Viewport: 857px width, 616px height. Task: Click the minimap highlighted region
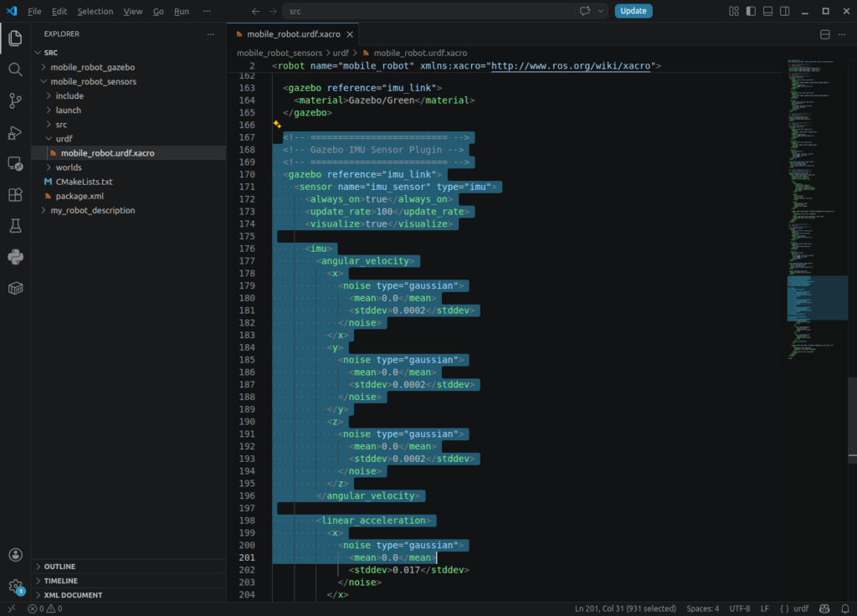[817, 298]
